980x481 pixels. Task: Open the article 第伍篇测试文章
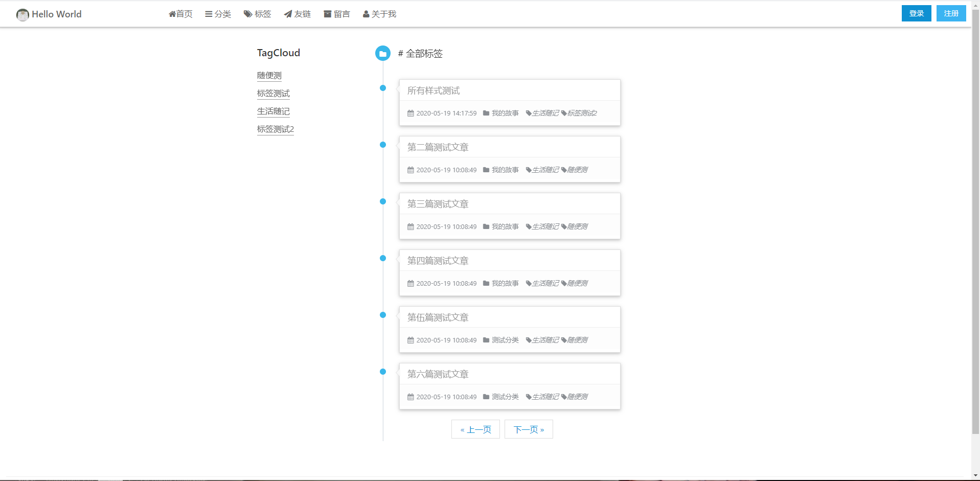pyautogui.click(x=438, y=317)
